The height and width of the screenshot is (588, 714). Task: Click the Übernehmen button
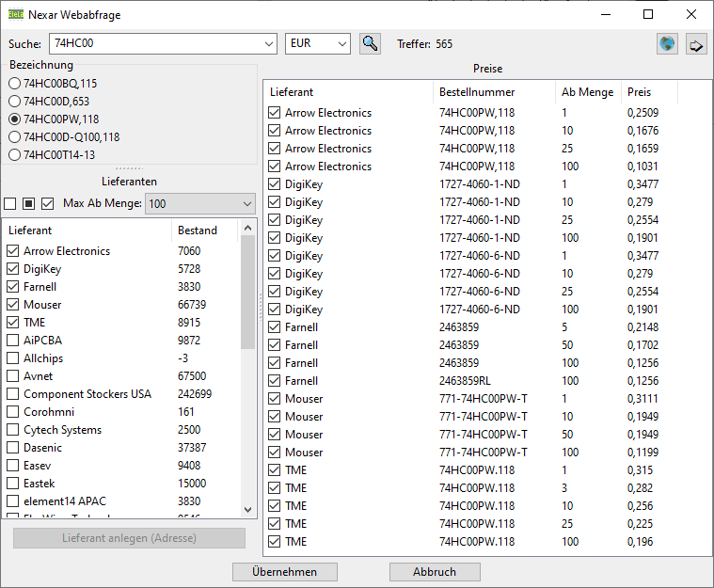(x=284, y=572)
